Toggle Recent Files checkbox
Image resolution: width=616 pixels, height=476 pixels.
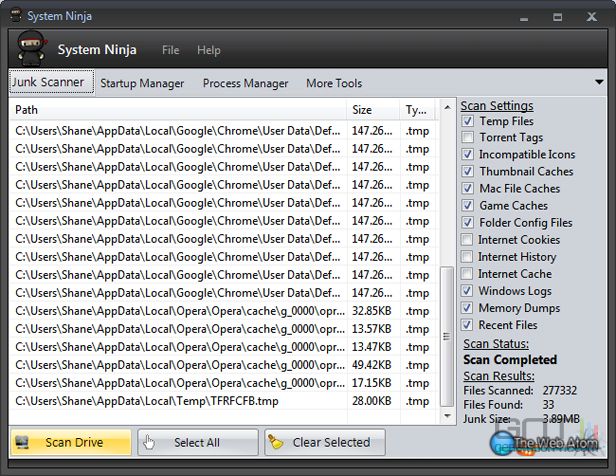tap(467, 325)
